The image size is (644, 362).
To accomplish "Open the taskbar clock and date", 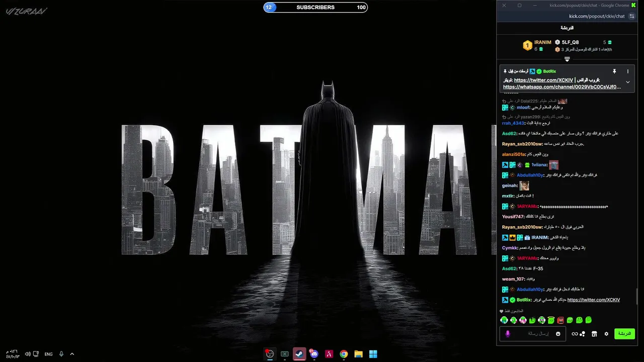I will pyautogui.click(x=13, y=354).
